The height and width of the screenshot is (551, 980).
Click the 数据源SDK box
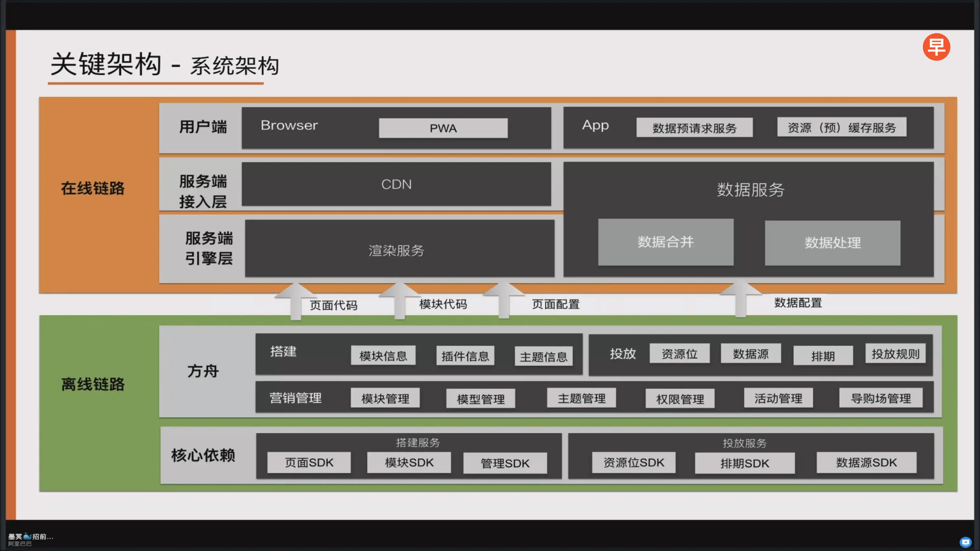866,462
